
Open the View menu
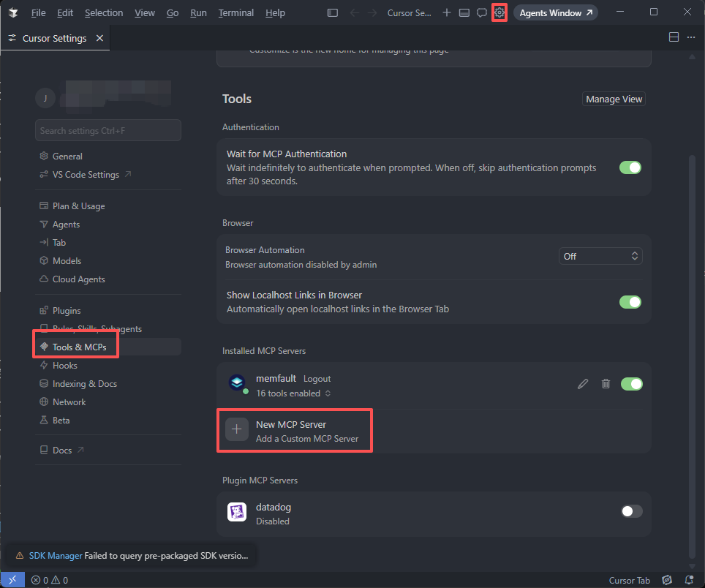click(x=145, y=12)
